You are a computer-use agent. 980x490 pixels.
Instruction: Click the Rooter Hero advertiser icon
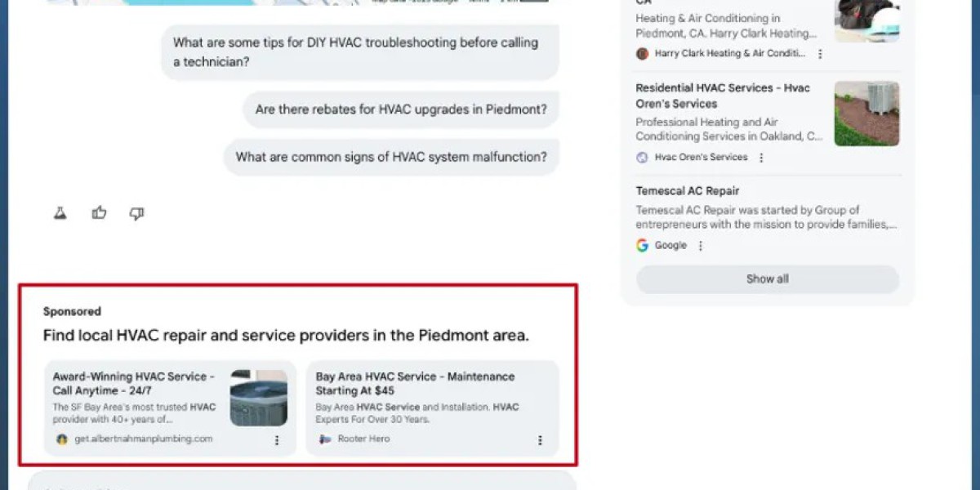point(324,439)
